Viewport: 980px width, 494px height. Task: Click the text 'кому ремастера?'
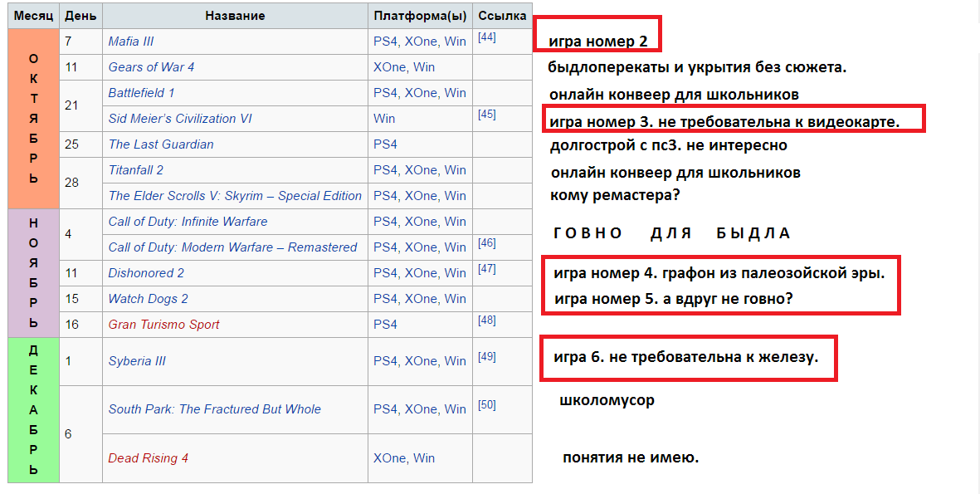pos(614,195)
